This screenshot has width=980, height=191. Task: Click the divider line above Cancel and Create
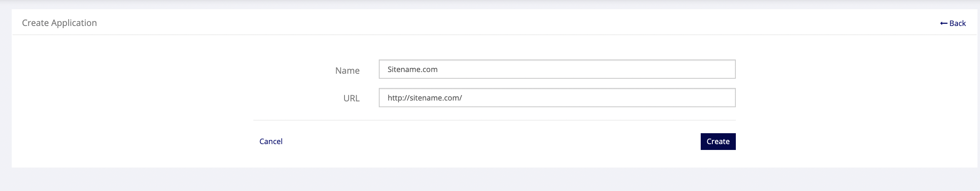click(494, 120)
